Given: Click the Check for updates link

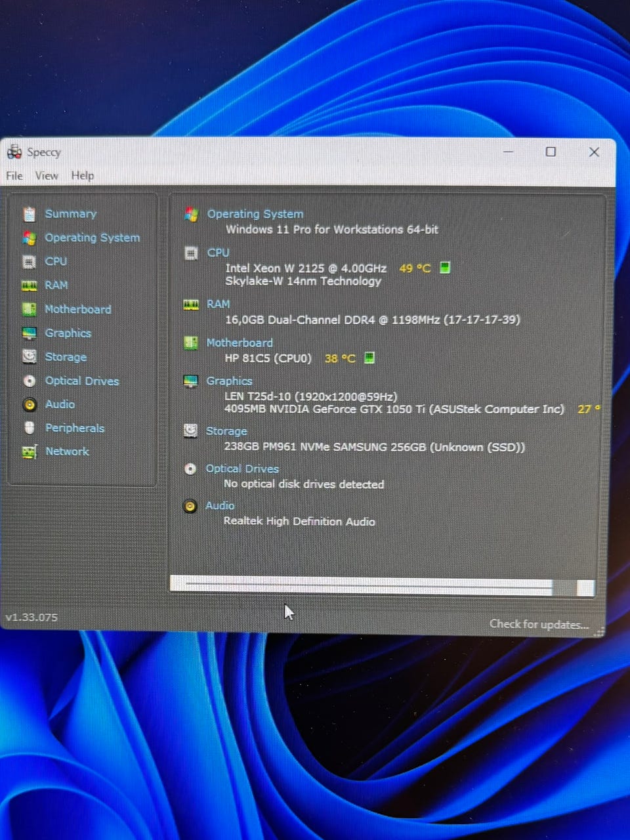Looking at the screenshot, I should (x=539, y=624).
